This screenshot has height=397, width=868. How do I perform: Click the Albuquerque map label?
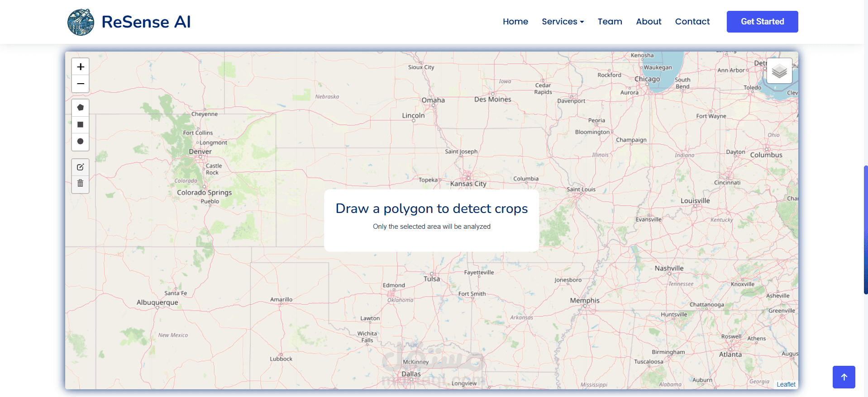point(157,302)
